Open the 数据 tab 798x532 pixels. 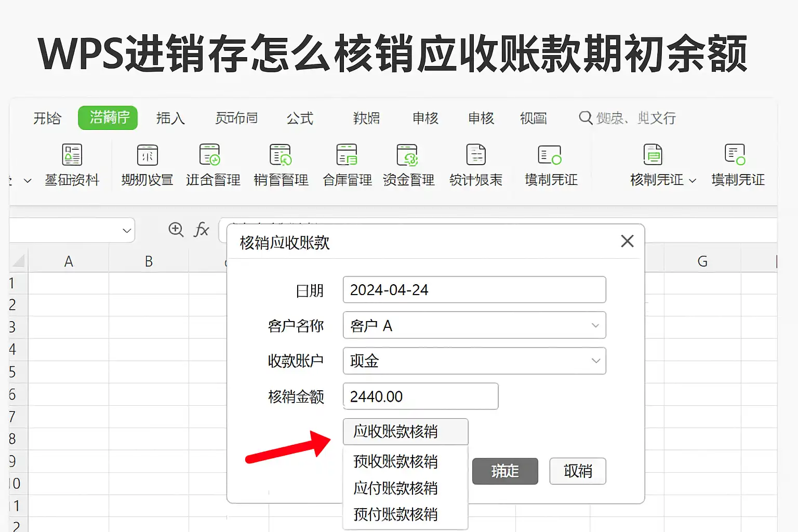[x=366, y=118]
